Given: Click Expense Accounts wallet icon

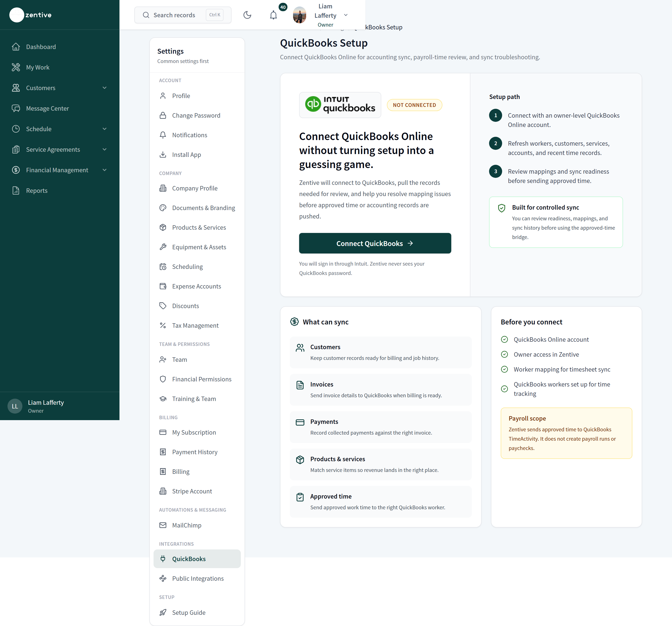Looking at the screenshot, I should coord(163,286).
